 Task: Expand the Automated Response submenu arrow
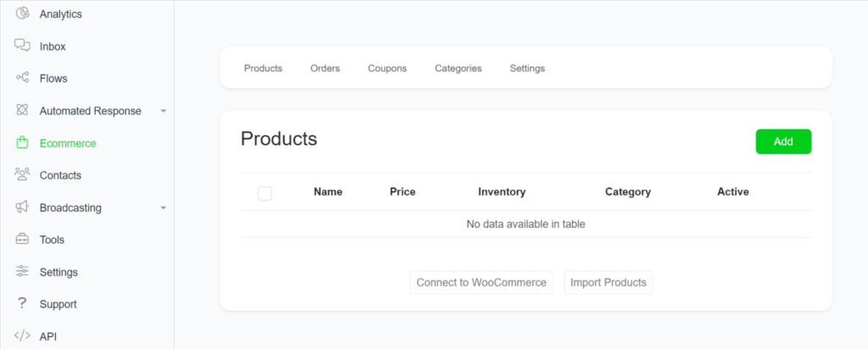point(164,111)
